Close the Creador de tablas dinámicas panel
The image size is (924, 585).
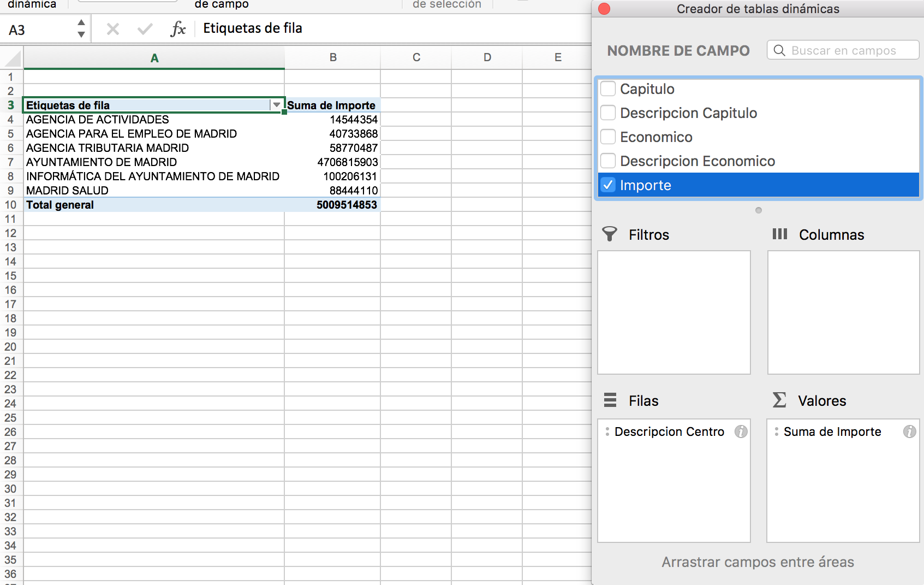pos(604,9)
